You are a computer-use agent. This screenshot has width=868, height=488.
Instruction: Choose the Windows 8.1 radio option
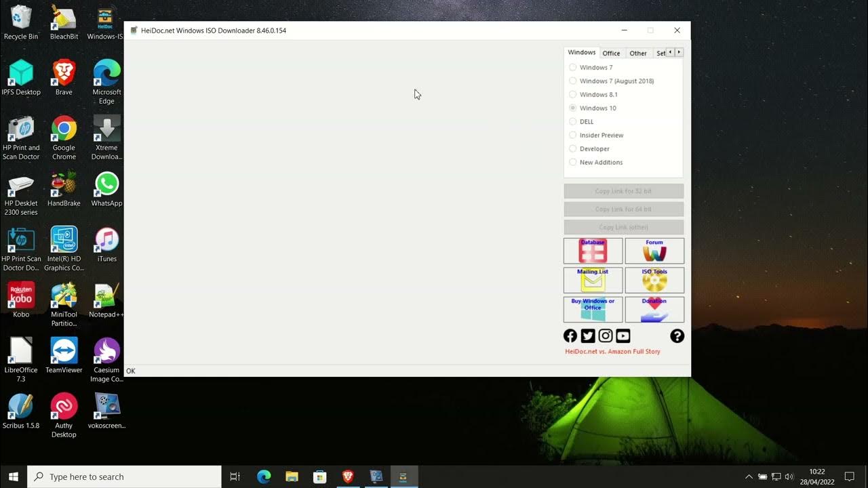[x=593, y=94]
